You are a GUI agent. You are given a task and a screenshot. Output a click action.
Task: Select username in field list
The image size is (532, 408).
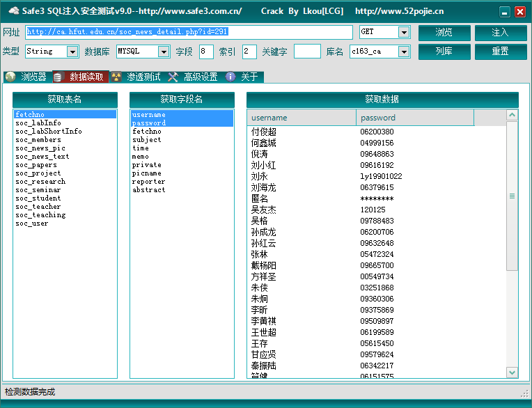pos(182,115)
